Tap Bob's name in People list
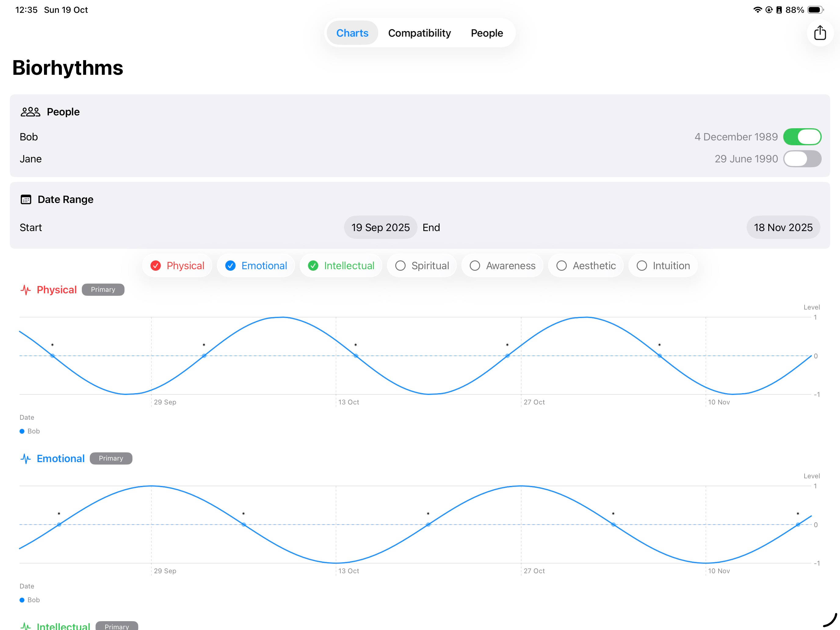Image resolution: width=840 pixels, height=630 pixels. 29,137
